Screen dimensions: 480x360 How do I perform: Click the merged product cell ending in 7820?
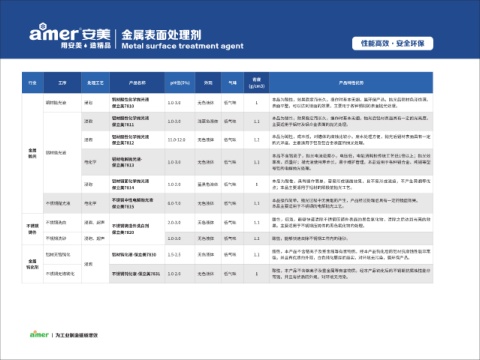[x=137, y=229]
